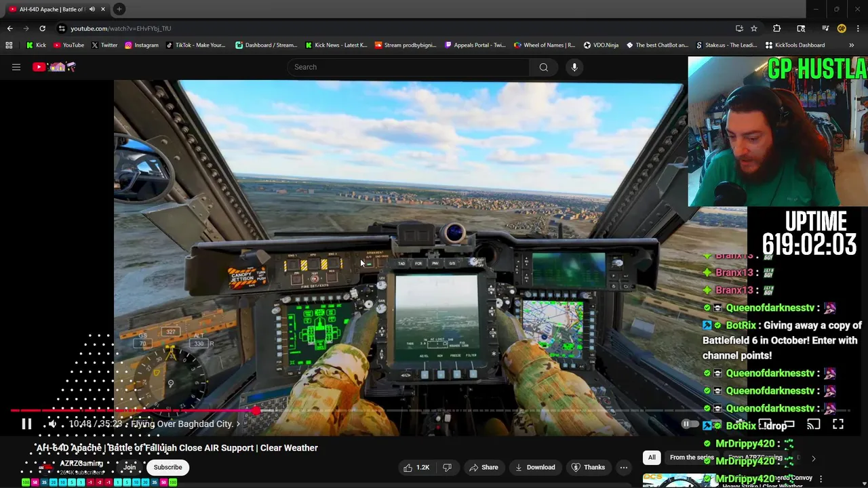Open the install app icon in address bar
This screenshot has height=488, width=868.
[739, 28]
